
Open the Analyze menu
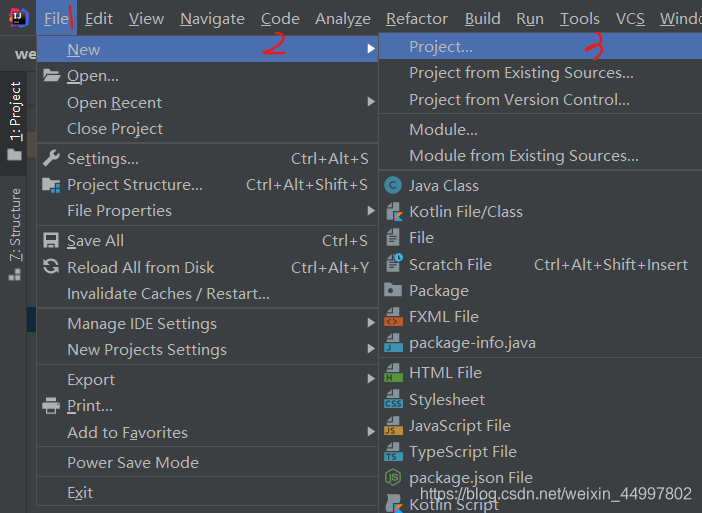(x=342, y=18)
